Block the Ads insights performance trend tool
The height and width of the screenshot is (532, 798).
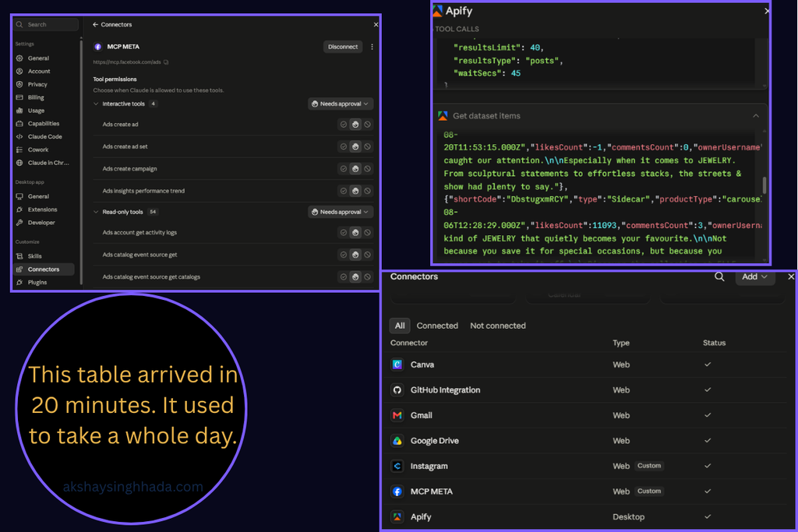tap(368, 192)
